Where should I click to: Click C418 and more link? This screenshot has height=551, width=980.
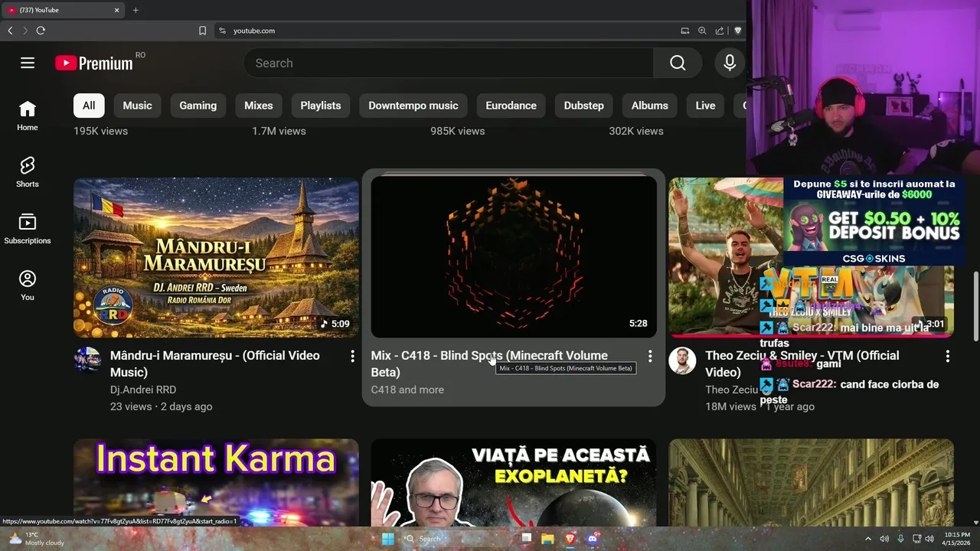pyautogui.click(x=407, y=390)
